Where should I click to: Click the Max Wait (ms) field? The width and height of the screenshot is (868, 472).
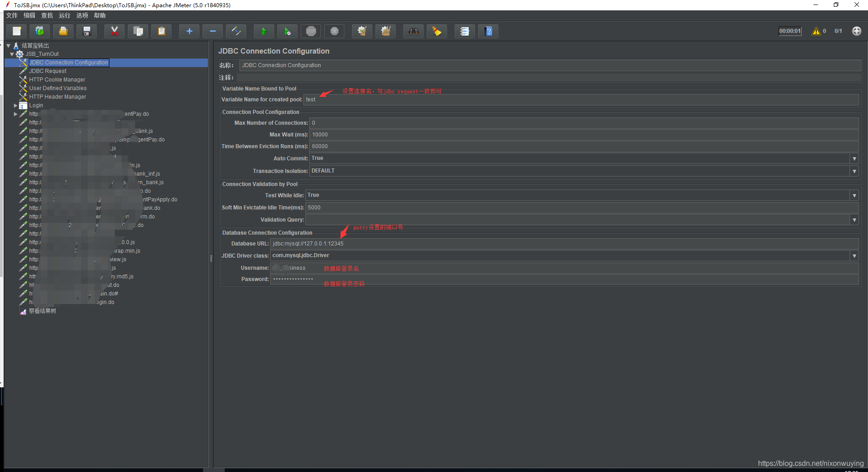click(x=584, y=135)
